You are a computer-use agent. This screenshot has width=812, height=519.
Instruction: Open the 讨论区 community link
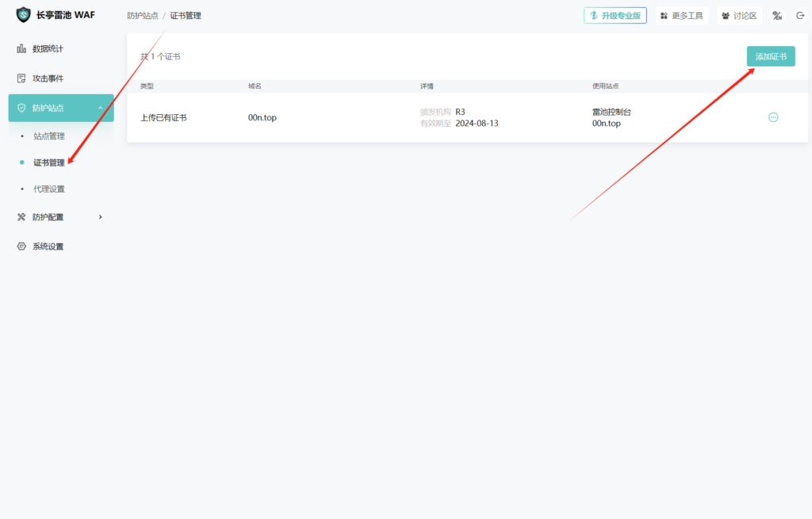pyautogui.click(x=739, y=16)
